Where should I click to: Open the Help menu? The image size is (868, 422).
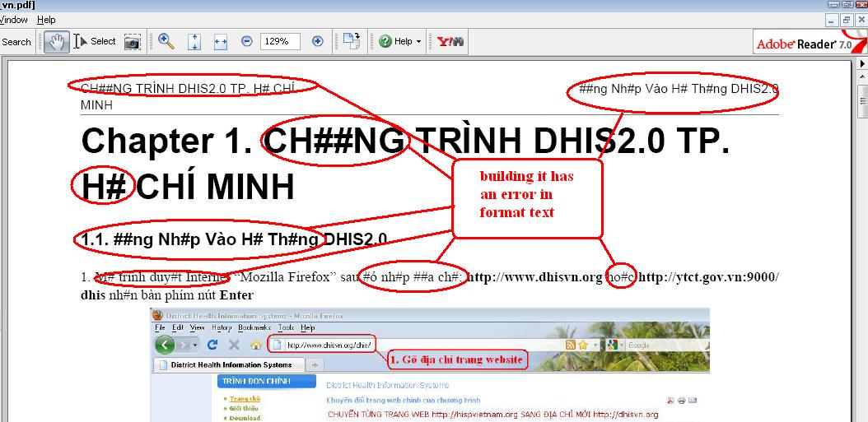pyautogui.click(x=46, y=20)
